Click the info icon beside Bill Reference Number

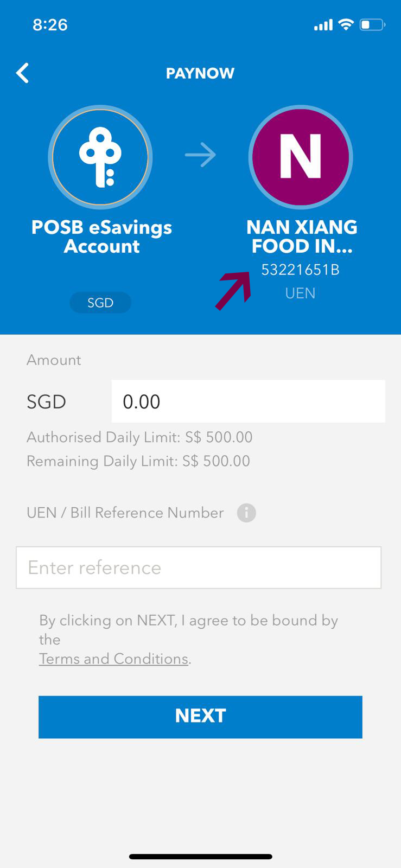(x=246, y=513)
